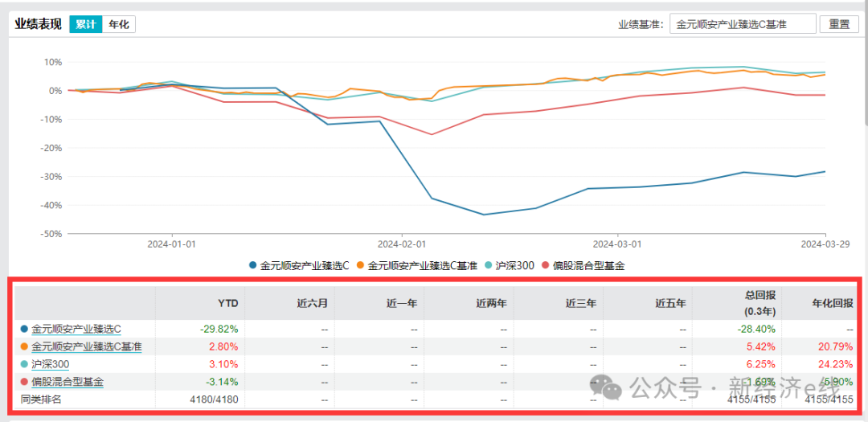Open the 业绩基准 benchmark field
The height and width of the screenshot is (422, 868).
click(x=743, y=24)
